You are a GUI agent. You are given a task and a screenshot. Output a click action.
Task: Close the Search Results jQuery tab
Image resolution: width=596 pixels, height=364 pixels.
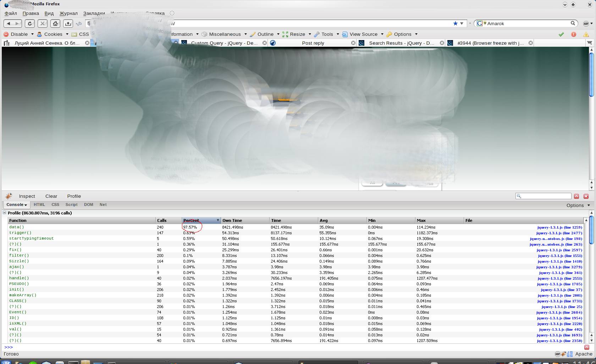pos(442,43)
